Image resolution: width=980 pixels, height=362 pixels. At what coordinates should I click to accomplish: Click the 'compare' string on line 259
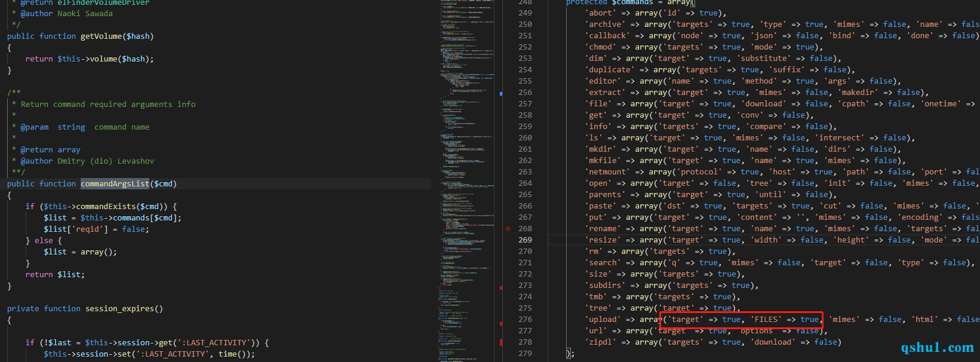[x=766, y=127]
